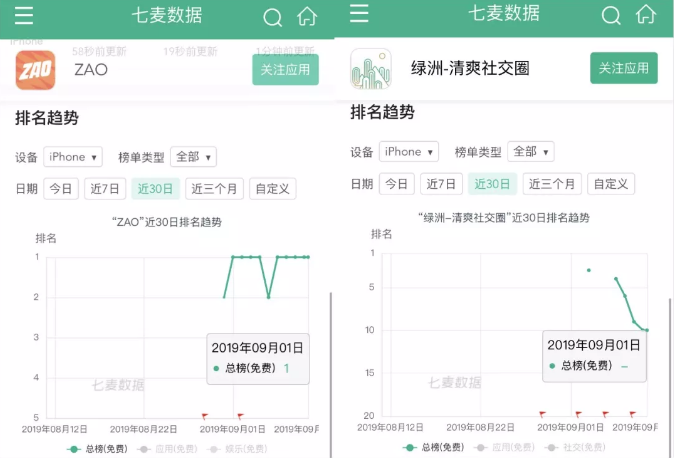Select 近三个月 date range in 绿洲 panel
The height and width of the screenshot is (458, 674).
point(552,184)
